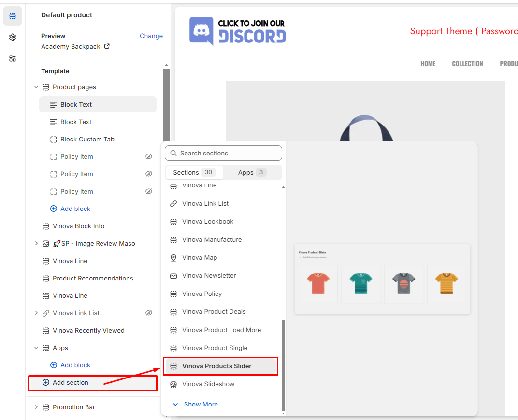Toggle visibility of first Policy Item
Image resolution: width=518 pixels, height=420 pixels.
[149, 156]
